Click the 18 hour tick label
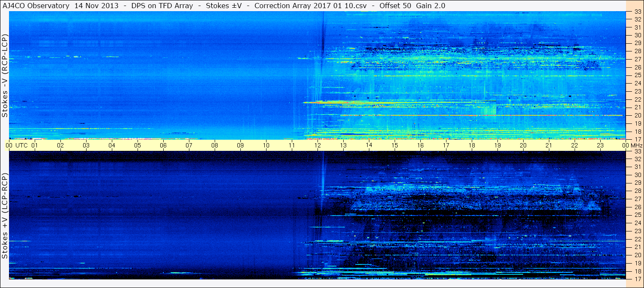This screenshot has width=644, height=288. tap(472, 145)
